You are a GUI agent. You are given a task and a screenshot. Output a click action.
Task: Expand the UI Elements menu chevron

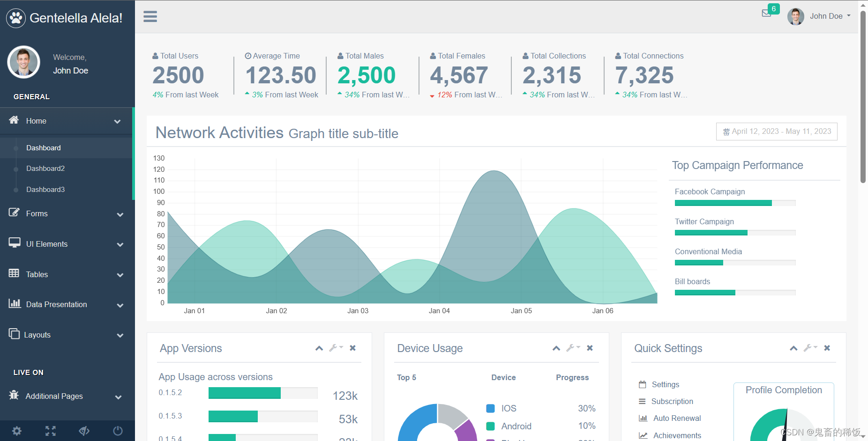point(120,244)
